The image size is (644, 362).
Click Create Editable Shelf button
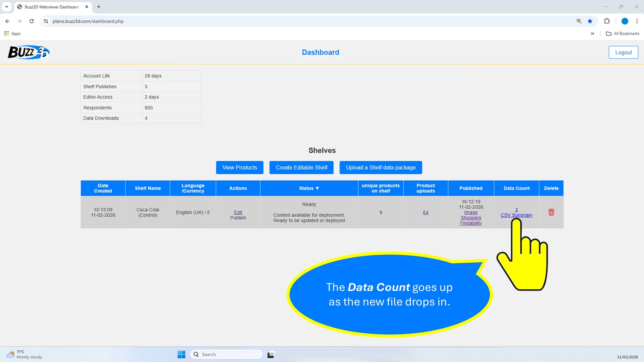pyautogui.click(x=301, y=168)
